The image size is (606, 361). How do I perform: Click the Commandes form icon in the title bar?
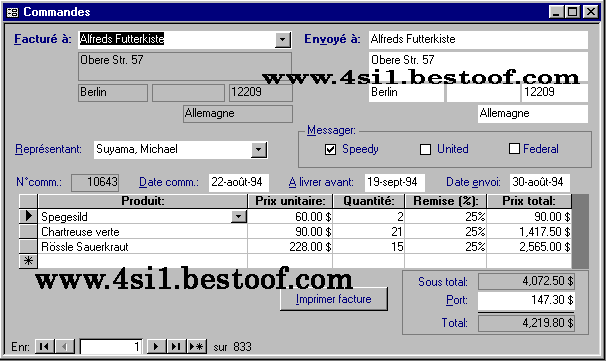(12, 12)
